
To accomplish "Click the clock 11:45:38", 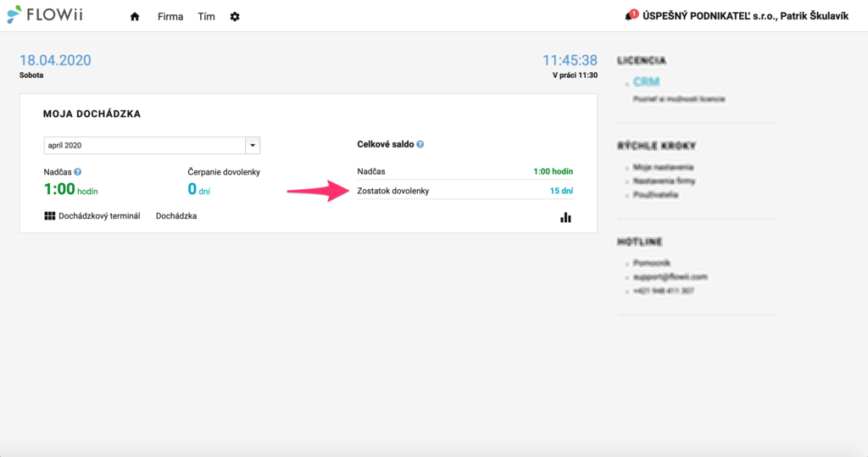I will coord(570,60).
